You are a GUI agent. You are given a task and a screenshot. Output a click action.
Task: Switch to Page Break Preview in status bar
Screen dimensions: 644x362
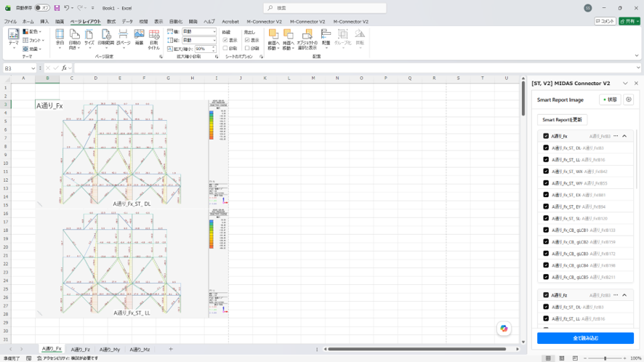[x=575, y=358]
